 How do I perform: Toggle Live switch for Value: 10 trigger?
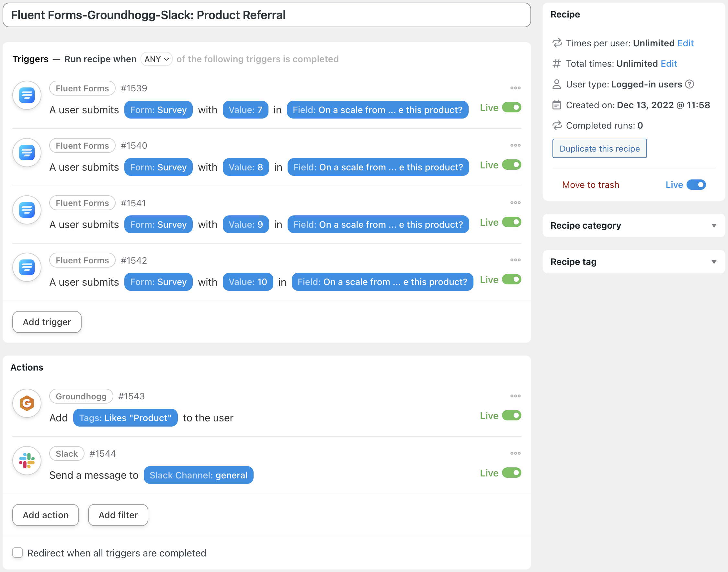[x=511, y=279]
